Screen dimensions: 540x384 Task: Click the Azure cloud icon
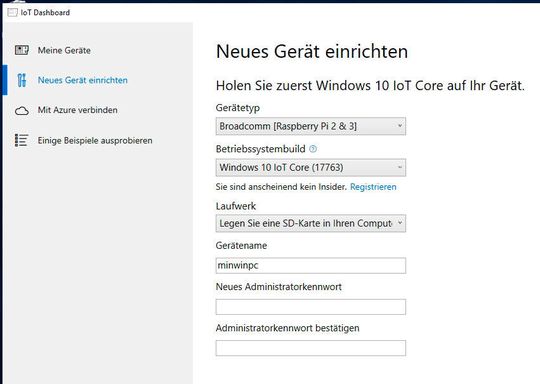(x=22, y=111)
